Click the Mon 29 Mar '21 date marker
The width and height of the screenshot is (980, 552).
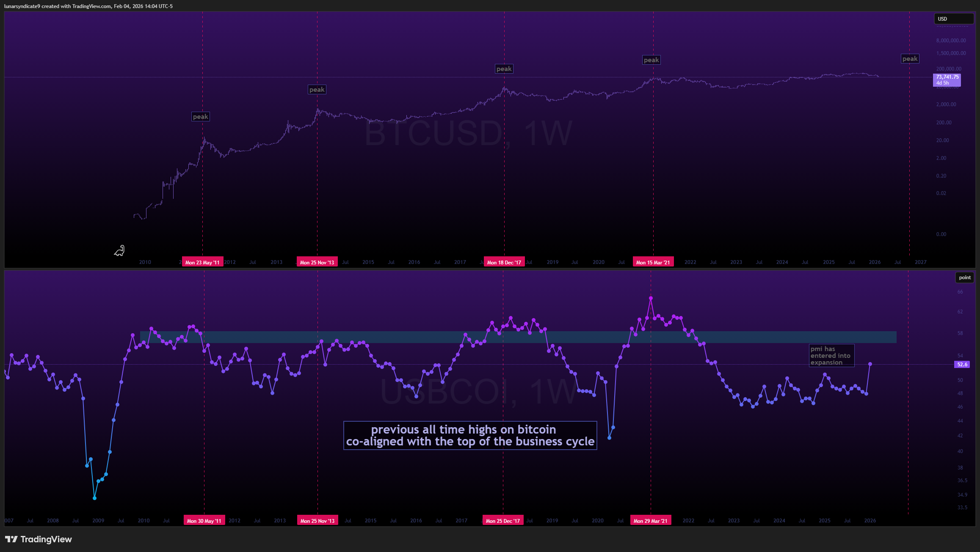click(651, 521)
